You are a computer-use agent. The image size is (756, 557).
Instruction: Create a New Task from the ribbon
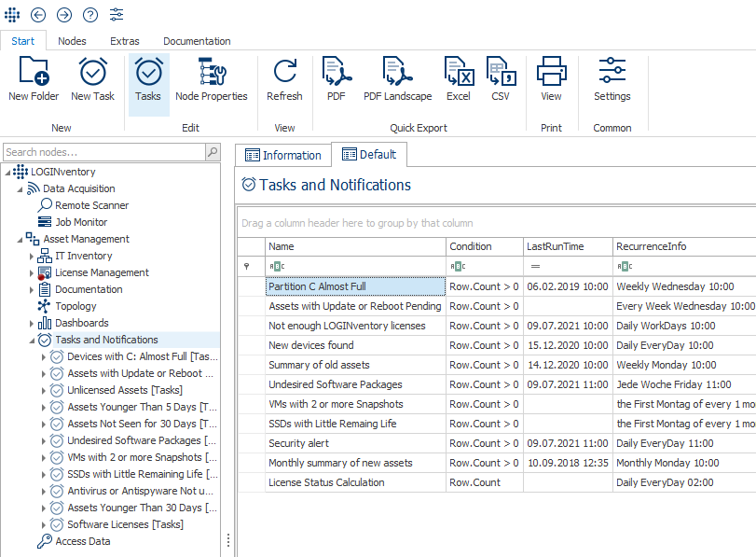click(x=93, y=79)
